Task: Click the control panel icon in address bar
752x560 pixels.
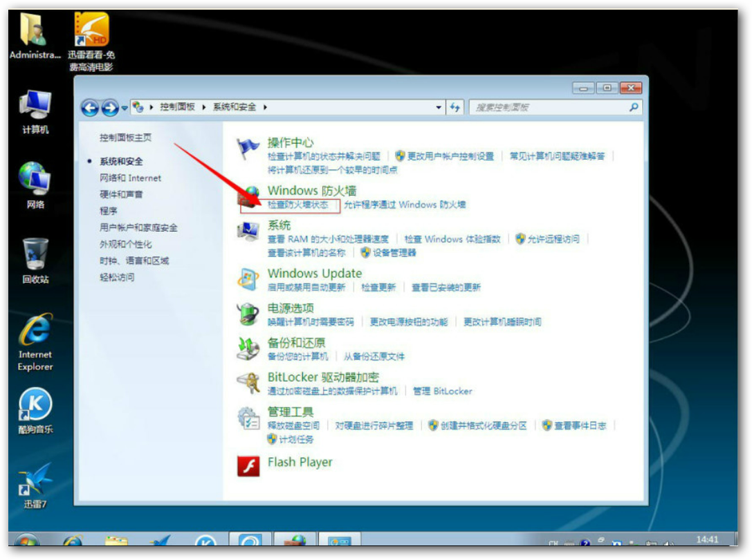Action: coord(138,107)
